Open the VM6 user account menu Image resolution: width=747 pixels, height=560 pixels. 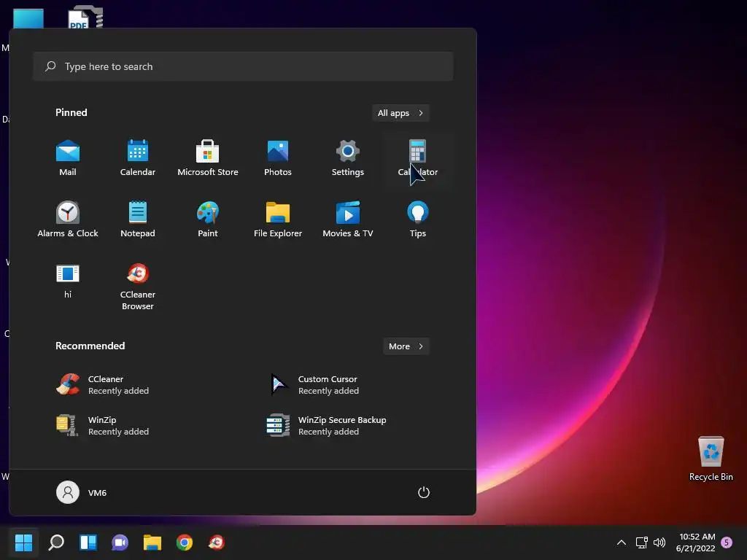pyautogui.click(x=82, y=492)
